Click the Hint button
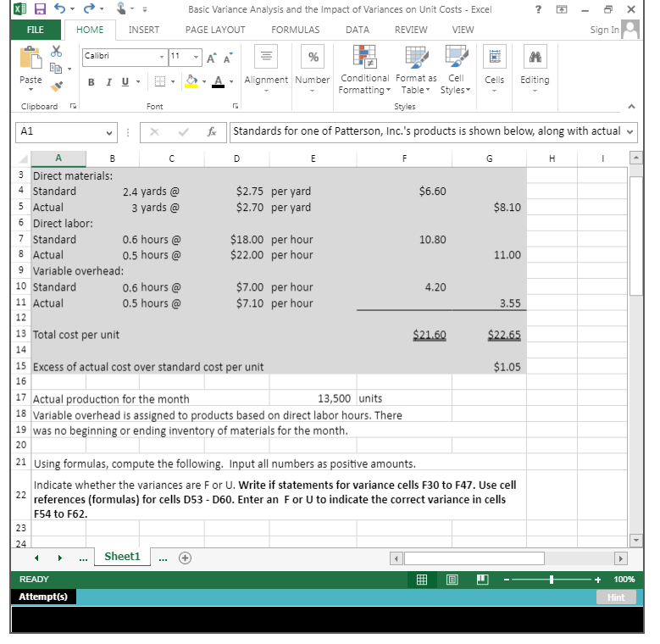Screen dimensions: 660x644 (x=616, y=597)
